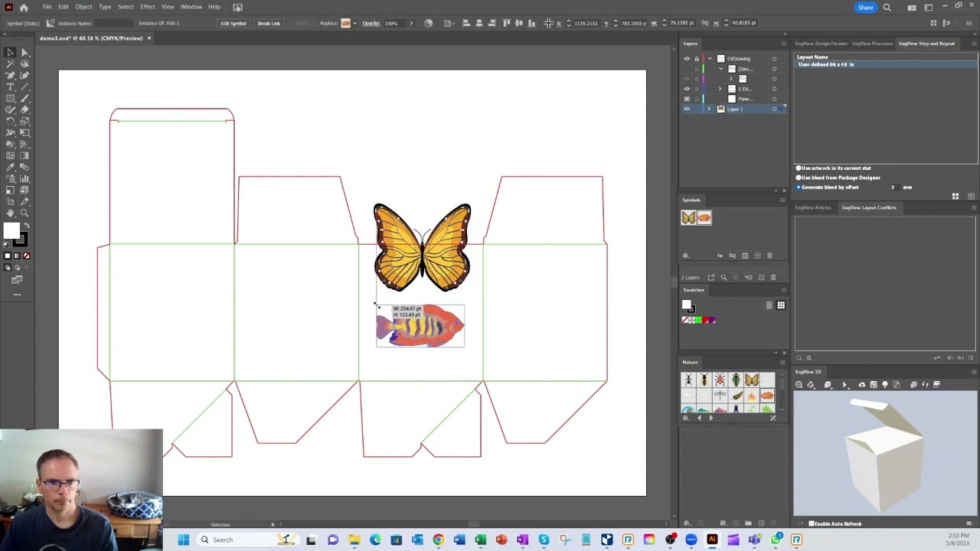Toggle lock on EVDrawing layer

(697, 59)
